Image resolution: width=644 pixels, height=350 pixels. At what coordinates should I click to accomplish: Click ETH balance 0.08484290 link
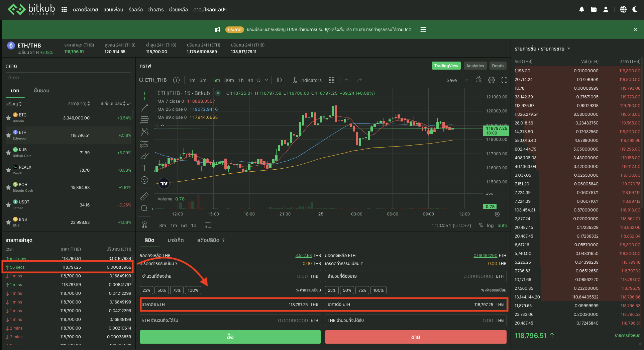point(485,256)
